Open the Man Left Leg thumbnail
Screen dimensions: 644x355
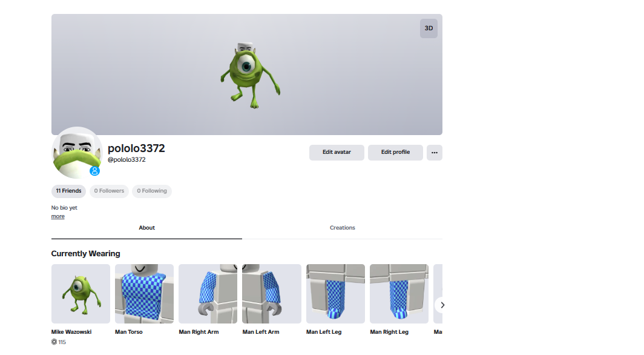pos(335,294)
